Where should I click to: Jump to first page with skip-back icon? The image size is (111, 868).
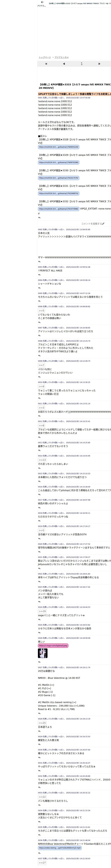[x=46, y=64]
